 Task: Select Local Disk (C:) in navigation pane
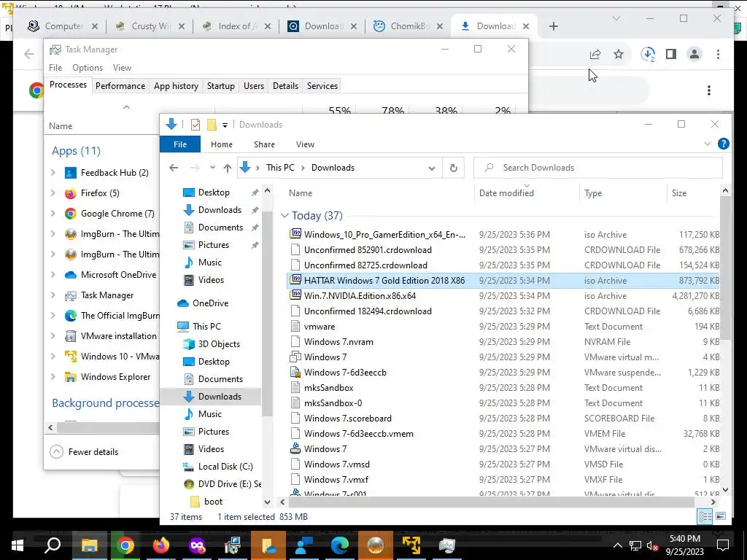point(225,467)
